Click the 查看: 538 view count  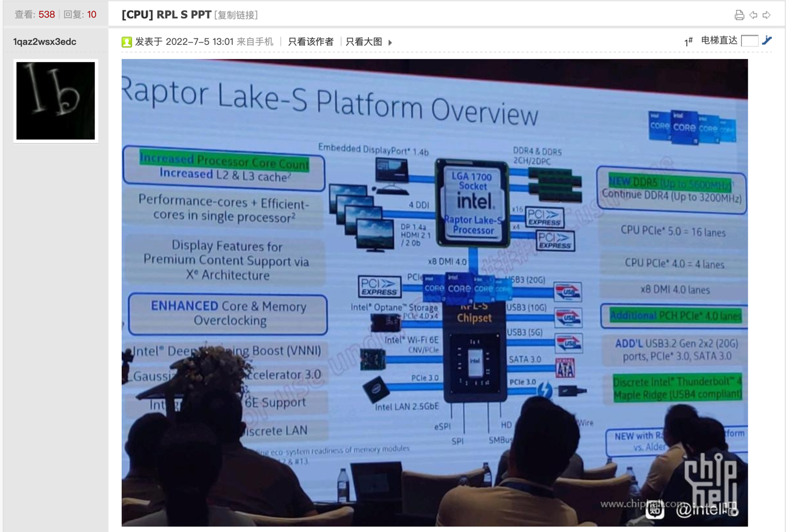coord(35,15)
